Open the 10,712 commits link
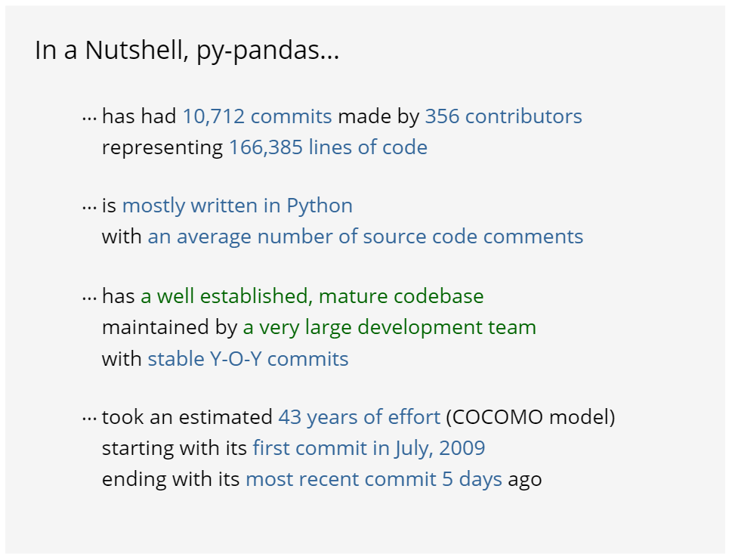Image resolution: width=732 pixels, height=560 pixels. coord(257,116)
